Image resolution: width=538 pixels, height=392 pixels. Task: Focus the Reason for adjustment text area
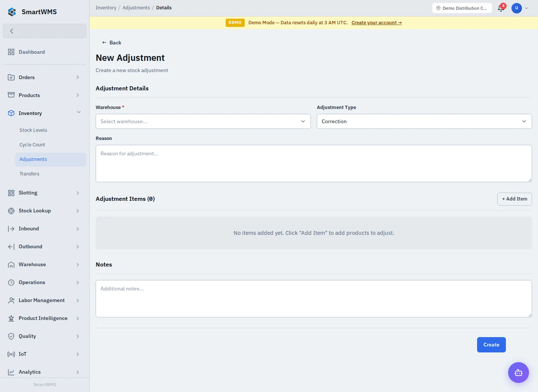pos(314,164)
